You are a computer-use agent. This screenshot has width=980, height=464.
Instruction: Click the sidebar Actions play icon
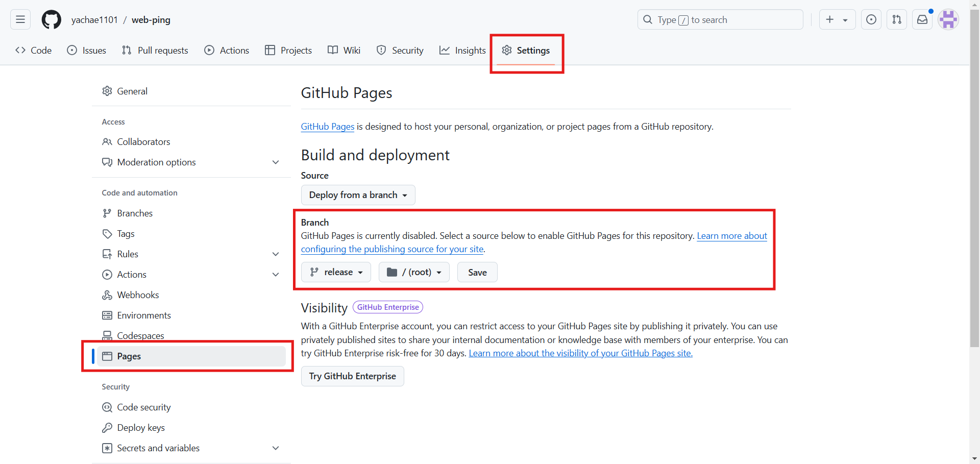coord(107,275)
